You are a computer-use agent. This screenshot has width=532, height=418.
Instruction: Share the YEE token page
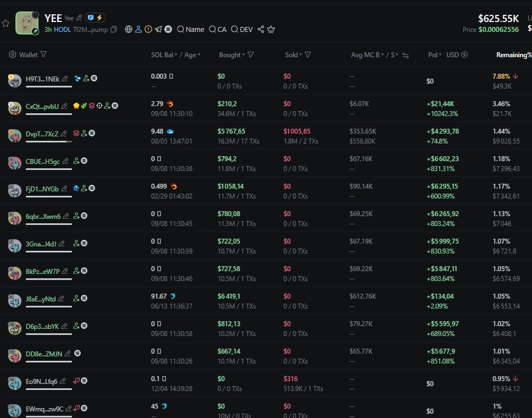261,29
